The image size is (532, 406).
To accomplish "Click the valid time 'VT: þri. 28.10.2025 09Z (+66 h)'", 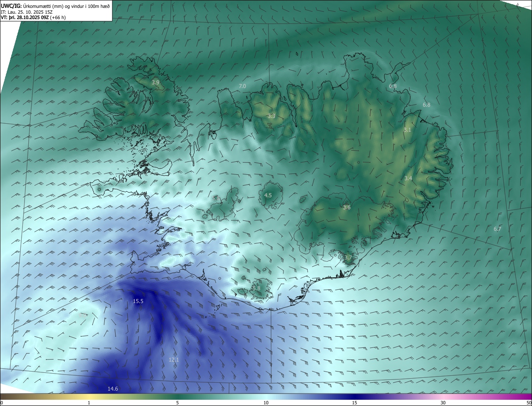I will 33,17.
